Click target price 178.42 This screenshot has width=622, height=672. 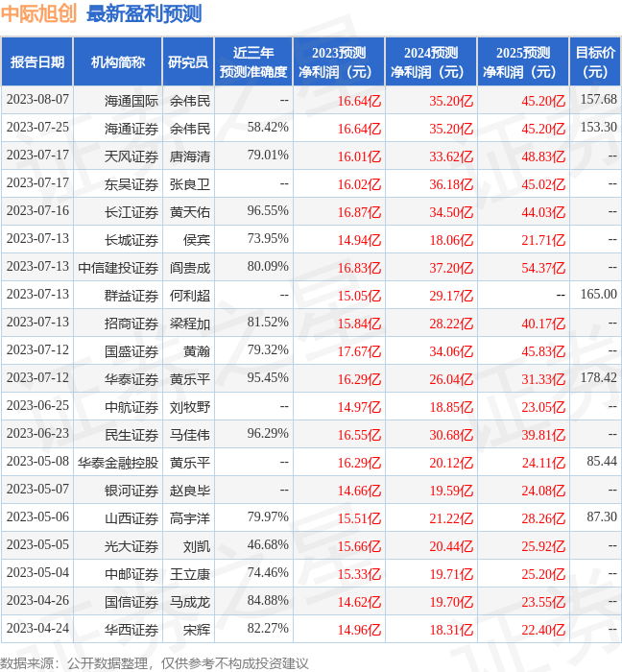pos(598,378)
